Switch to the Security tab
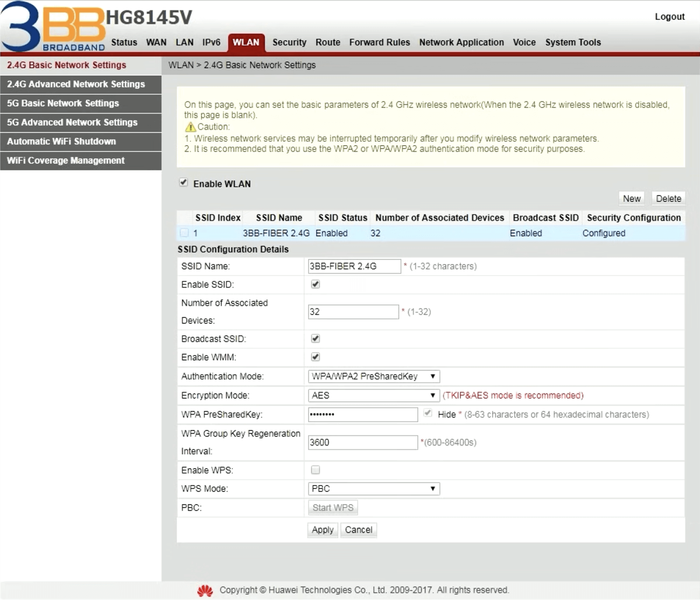 click(289, 42)
